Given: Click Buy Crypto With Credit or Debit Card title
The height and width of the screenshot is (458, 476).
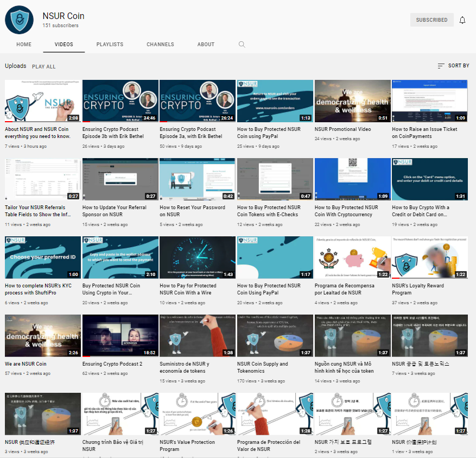Looking at the screenshot, I should tap(421, 211).
